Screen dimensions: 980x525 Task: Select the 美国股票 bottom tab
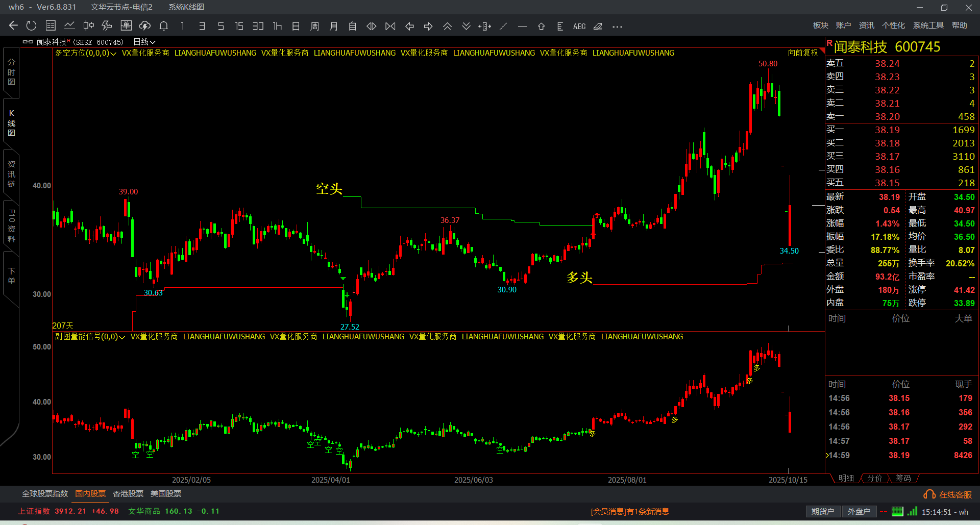pyautogui.click(x=166, y=494)
